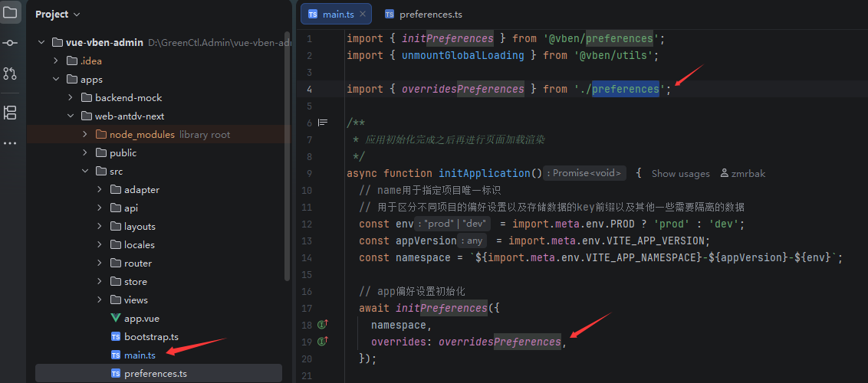Open the Commit tool window icon

tap(10, 43)
